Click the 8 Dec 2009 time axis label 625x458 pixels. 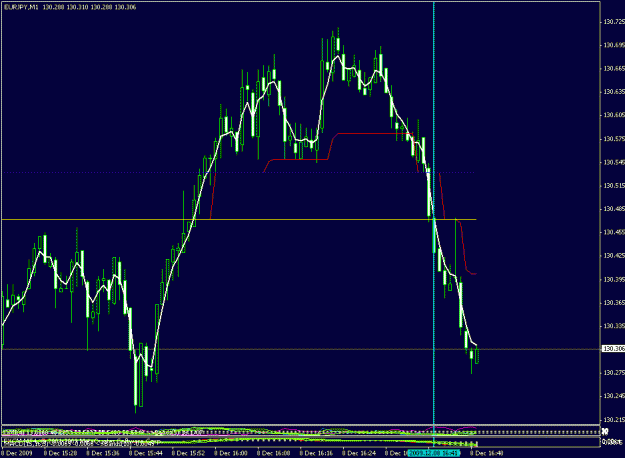(x=17, y=453)
